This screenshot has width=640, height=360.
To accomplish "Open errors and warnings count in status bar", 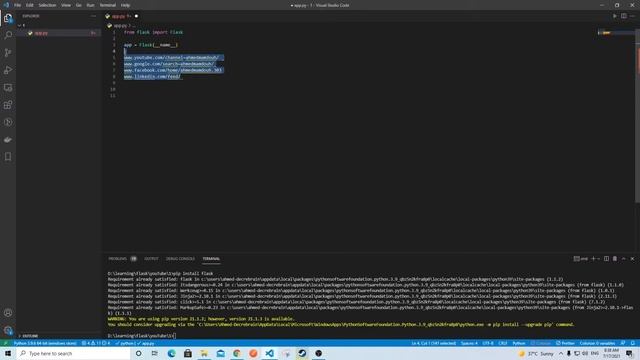I will tap(96, 343).
